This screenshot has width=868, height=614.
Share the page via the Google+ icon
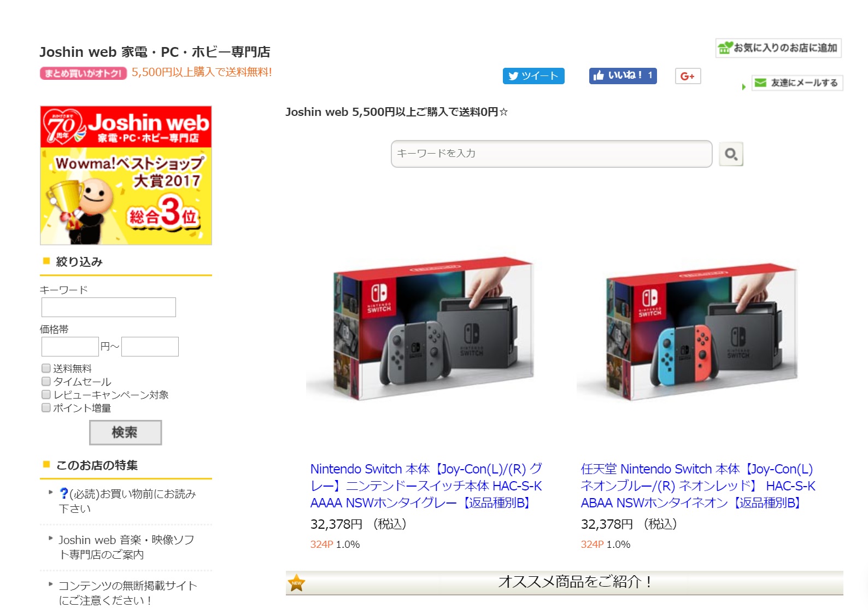tap(688, 76)
